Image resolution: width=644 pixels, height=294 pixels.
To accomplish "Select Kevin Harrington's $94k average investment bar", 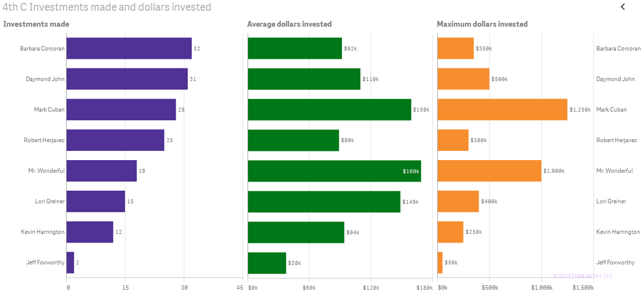I will tap(295, 232).
